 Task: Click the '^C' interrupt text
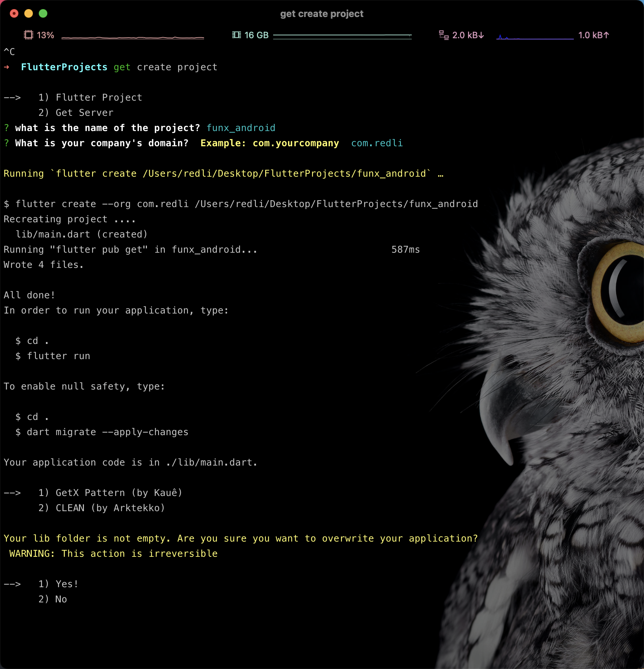(9, 52)
